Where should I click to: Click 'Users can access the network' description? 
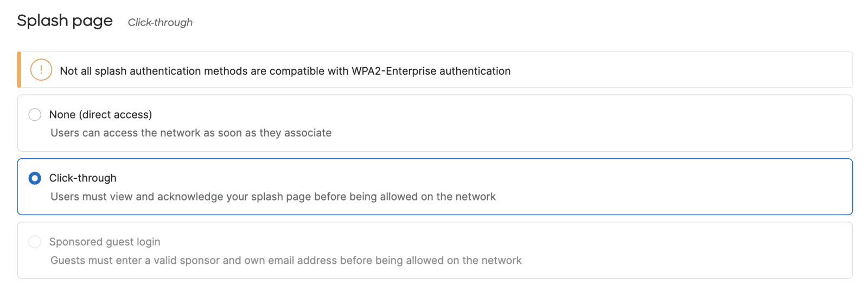click(x=191, y=133)
